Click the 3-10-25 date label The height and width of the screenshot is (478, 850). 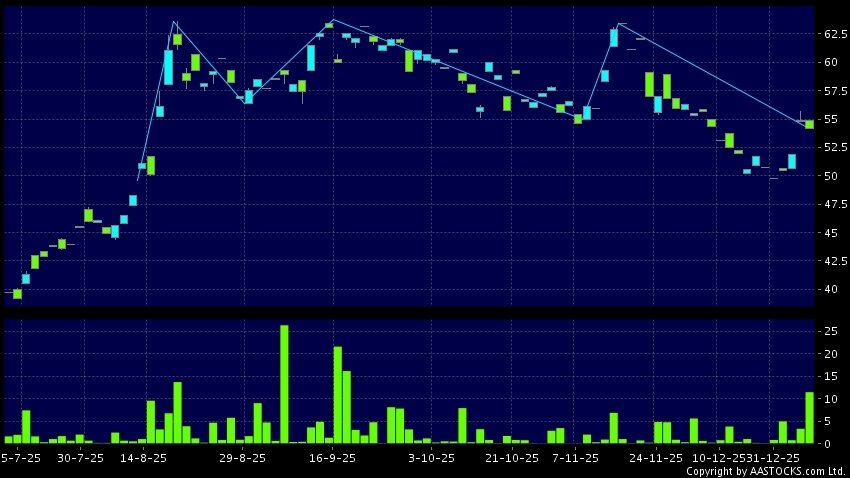tap(432, 458)
